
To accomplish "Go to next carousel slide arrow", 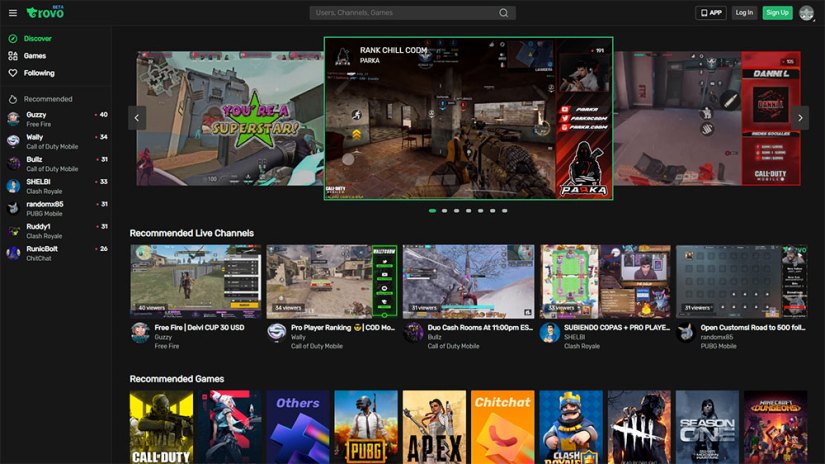I will (x=800, y=118).
